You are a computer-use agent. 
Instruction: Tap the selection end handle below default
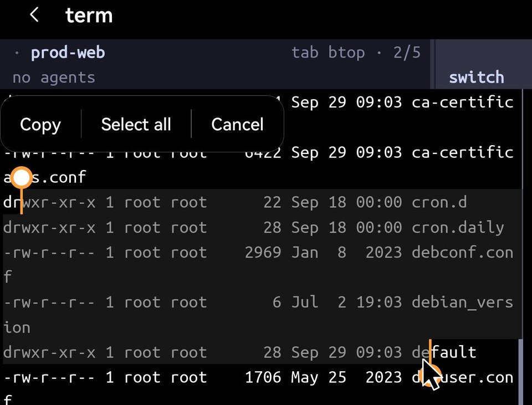click(x=431, y=377)
